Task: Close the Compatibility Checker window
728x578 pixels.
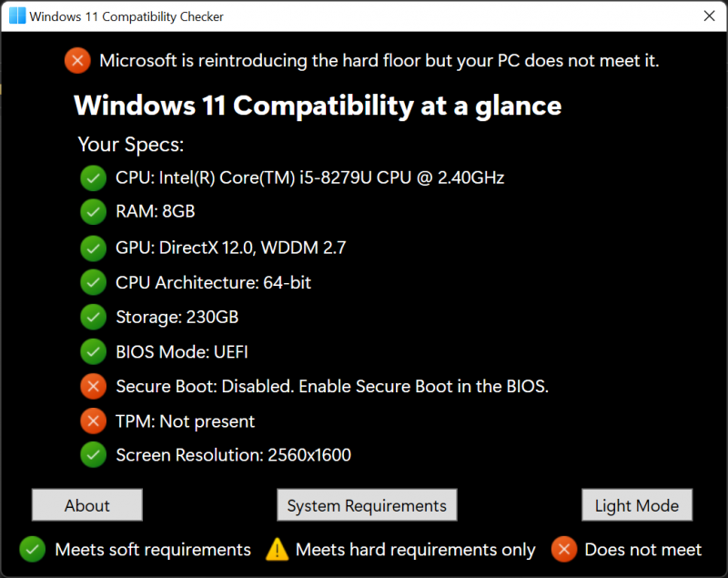Action: tap(709, 16)
